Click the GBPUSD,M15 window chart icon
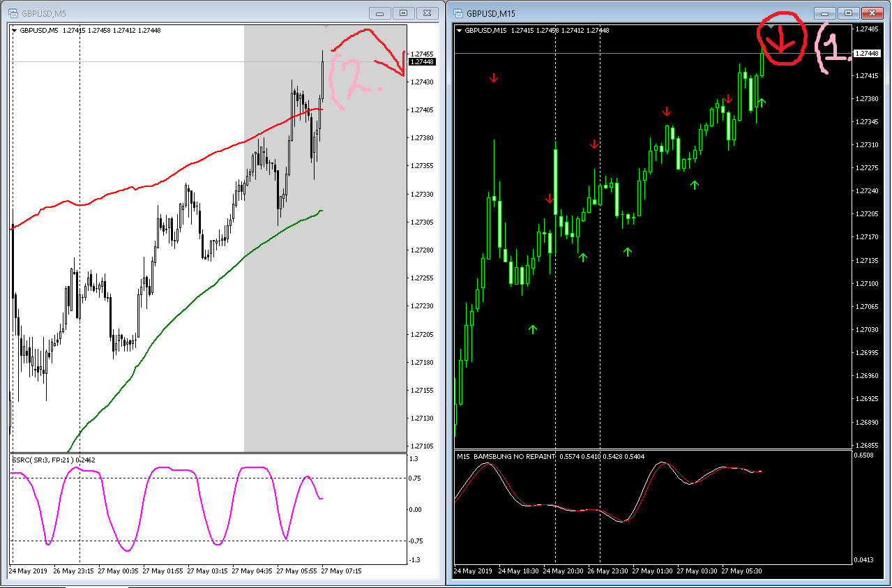This screenshot has height=588, width=892. [458, 13]
